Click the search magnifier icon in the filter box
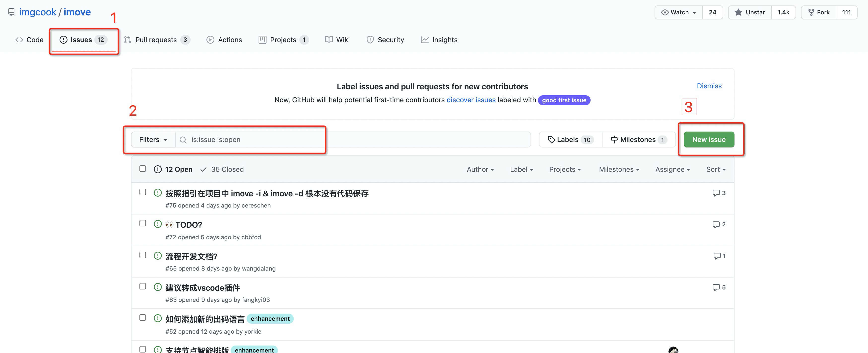868x353 pixels. coord(183,140)
